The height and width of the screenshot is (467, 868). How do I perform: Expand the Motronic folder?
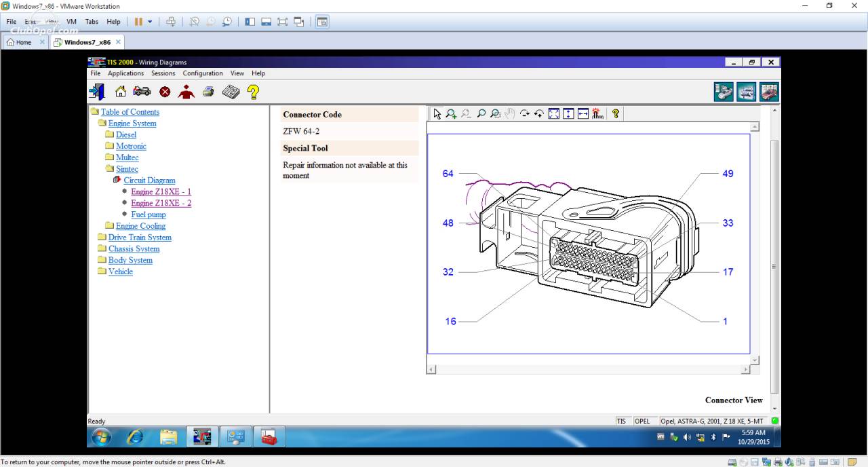point(131,146)
